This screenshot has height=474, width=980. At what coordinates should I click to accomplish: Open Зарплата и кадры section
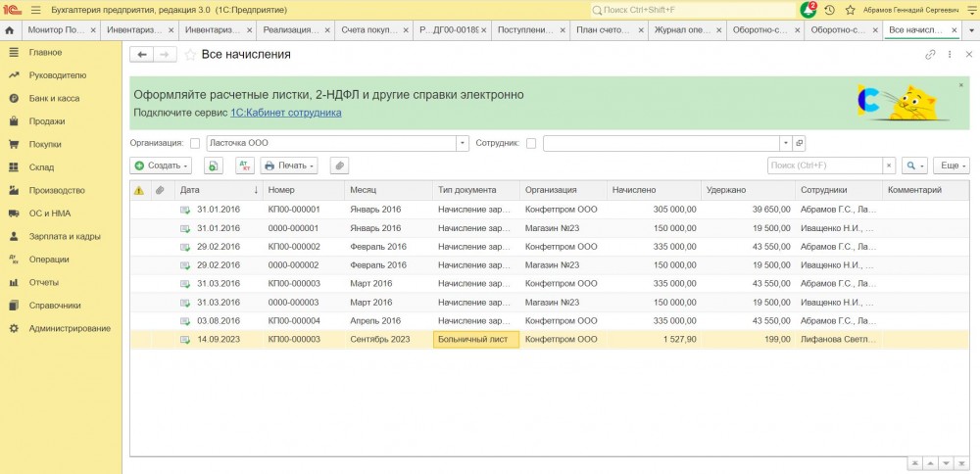tap(65, 236)
